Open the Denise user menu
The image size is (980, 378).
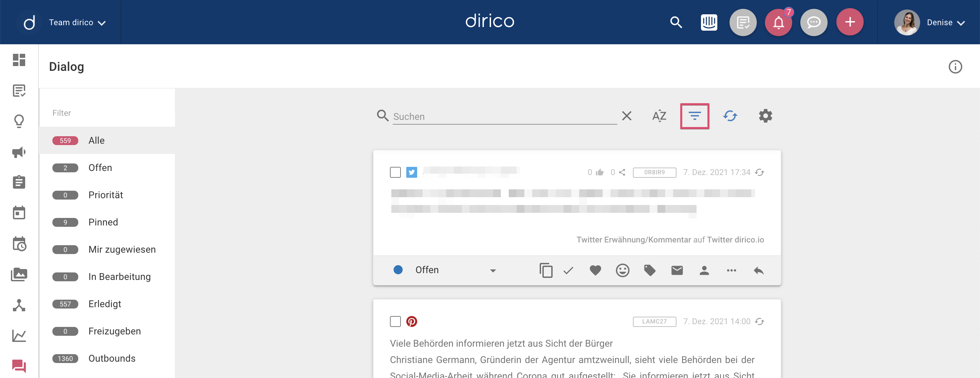click(945, 22)
